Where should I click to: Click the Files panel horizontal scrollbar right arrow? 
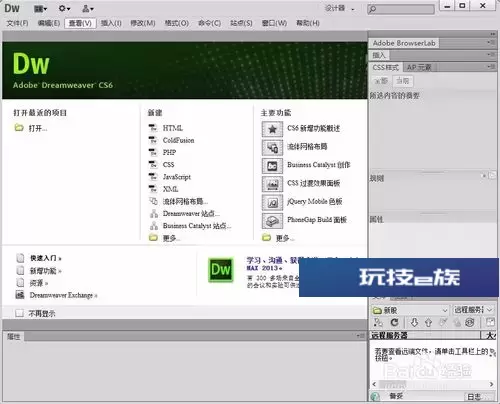tap(491, 384)
